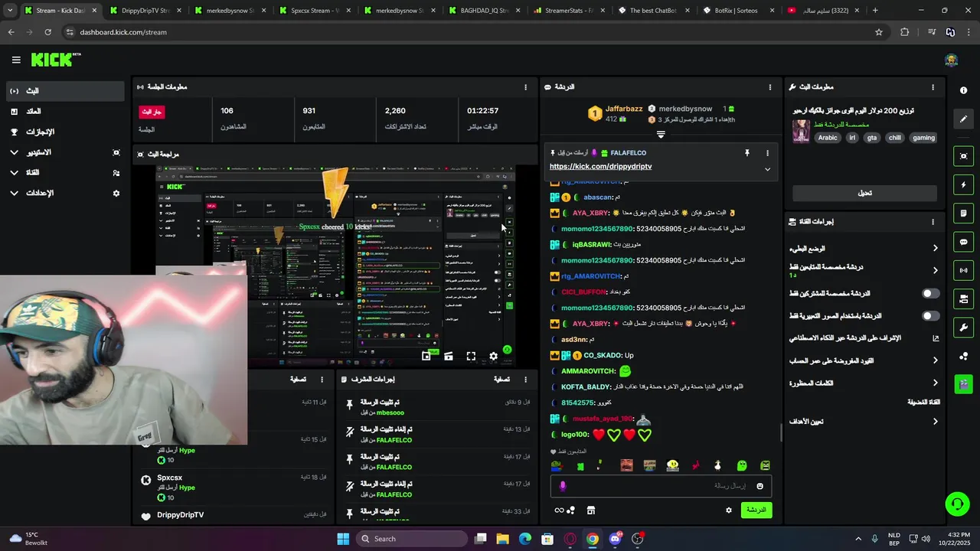This screenshot has height=551, width=980.
Task: Click the green الدردشة send button
Action: pyautogui.click(x=756, y=510)
